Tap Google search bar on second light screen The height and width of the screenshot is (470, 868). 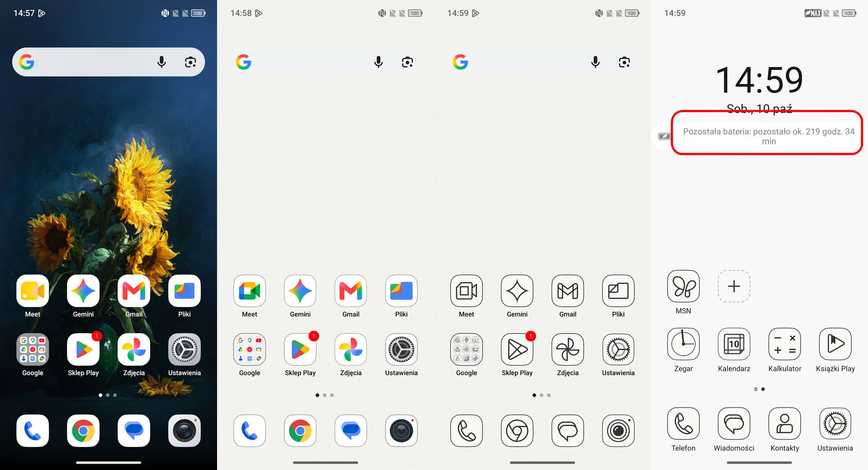[325, 62]
